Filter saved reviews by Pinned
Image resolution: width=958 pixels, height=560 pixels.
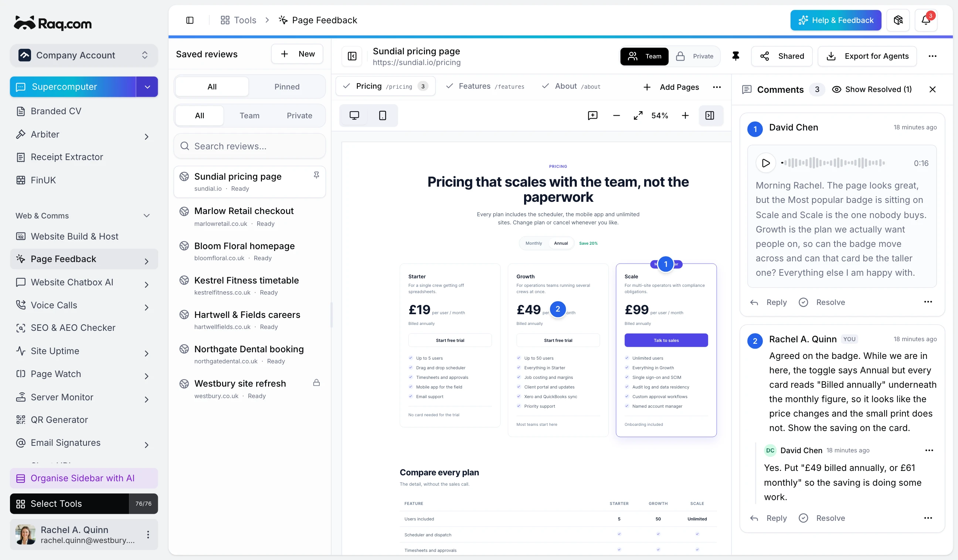tap(287, 87)
